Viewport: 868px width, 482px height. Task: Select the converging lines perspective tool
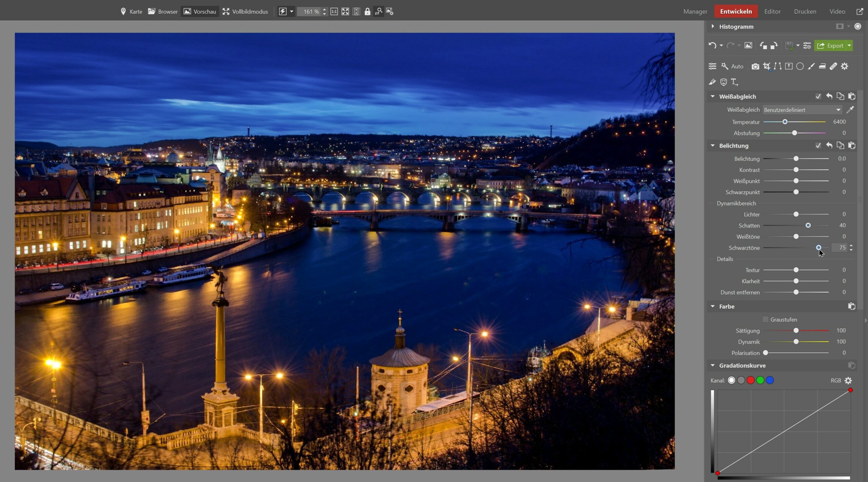click(777, 66)
